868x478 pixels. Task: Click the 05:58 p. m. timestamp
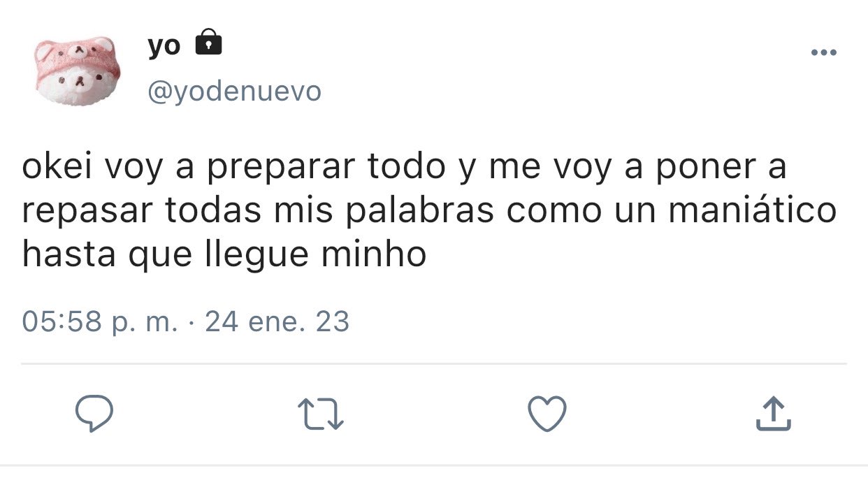tap(100, 322)
